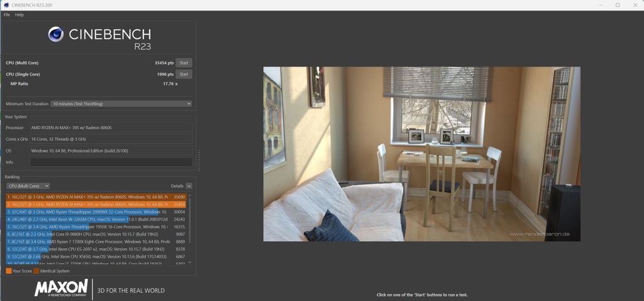Select the Ryzen 7 1700X ranking row
The width and height of the screenshot is (644, 301).
(x=96, y=242)
